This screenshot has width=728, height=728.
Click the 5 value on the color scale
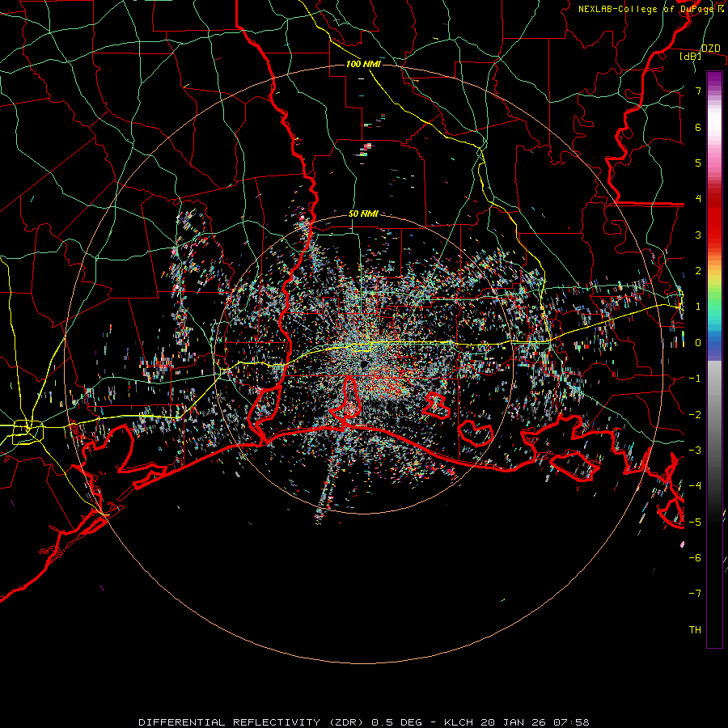[698, 163]
